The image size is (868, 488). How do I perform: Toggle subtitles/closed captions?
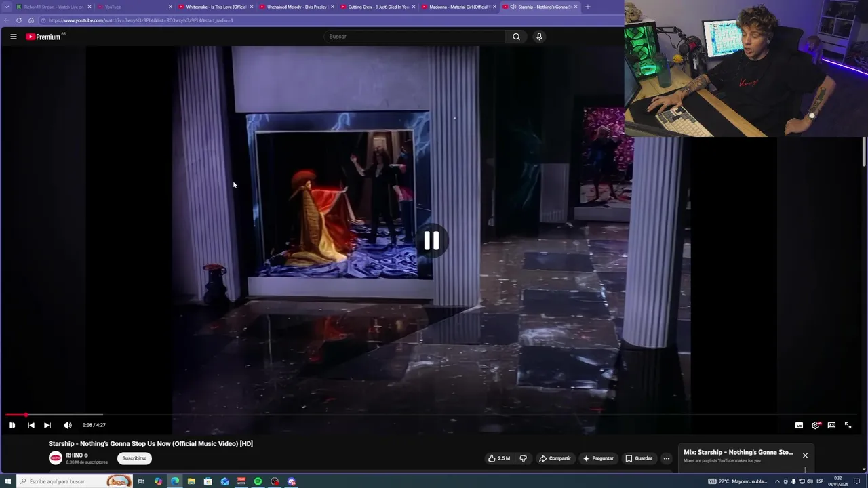pos(799,425)
